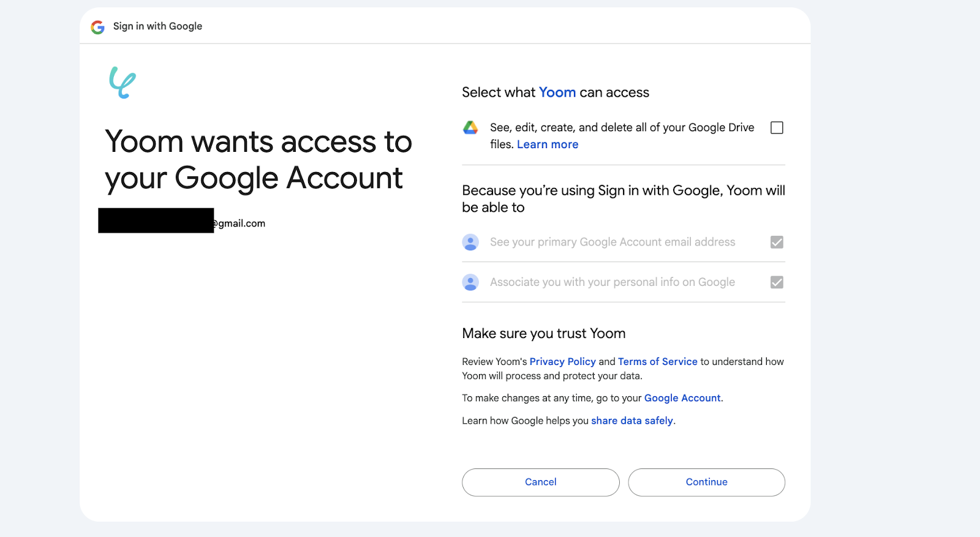Screen dimensions: 980x537
Task: Open the Learn more link
Action: point(548,145)
